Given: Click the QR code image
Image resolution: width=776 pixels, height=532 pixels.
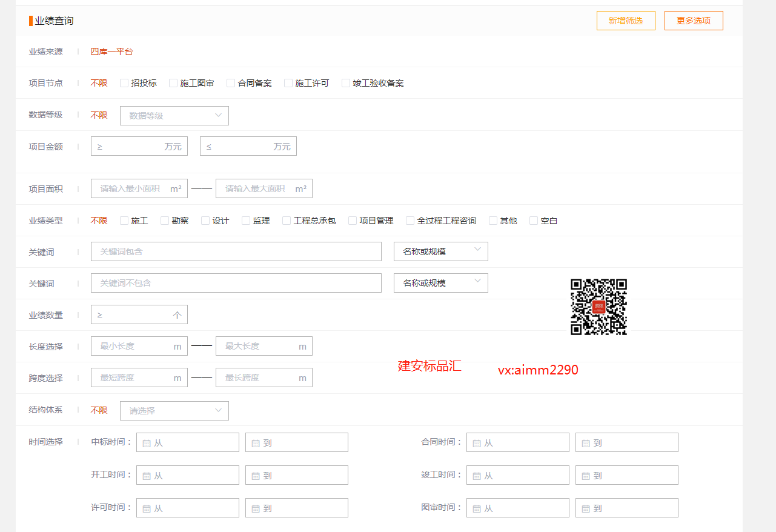Looking at the screenshot, I should pyautogui.click(x=599, y=307).
